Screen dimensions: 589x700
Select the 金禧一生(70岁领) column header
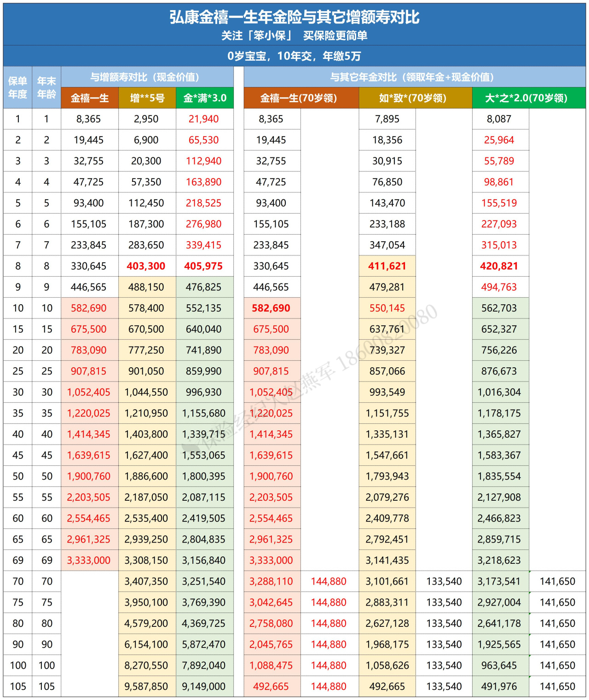tap(301, 98)
